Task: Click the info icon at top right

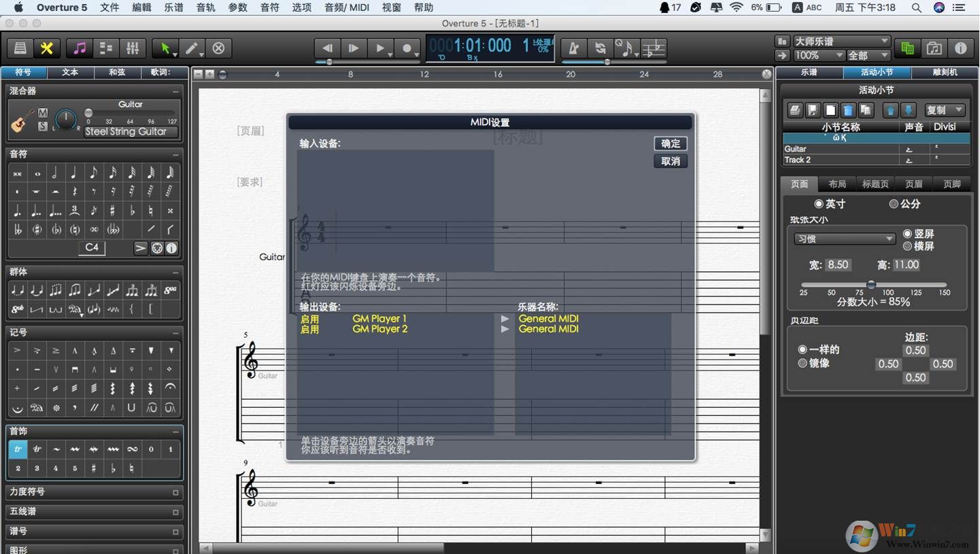Action: click(960, 48)
